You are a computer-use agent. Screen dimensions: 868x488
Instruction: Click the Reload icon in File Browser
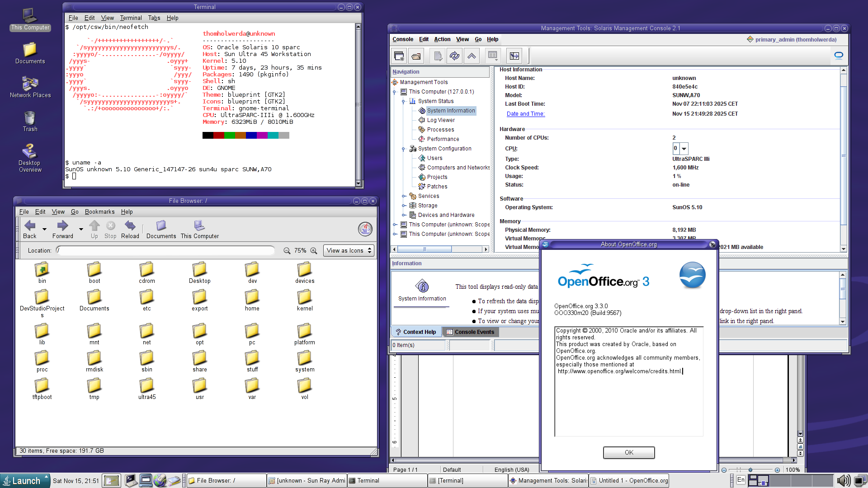pyautogui.click(x=130, y=225)
